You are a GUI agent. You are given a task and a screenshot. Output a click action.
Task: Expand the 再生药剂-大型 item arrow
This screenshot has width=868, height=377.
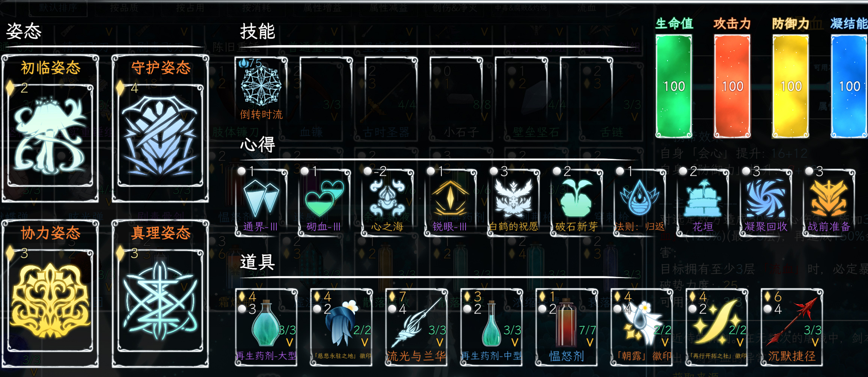pyautogui.click(x=289, y=342)
